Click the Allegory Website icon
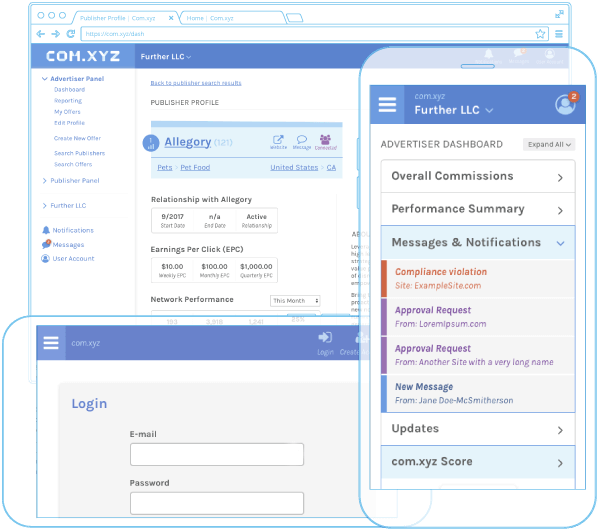This screenshot has width=600, height=530. coord(278,142)
